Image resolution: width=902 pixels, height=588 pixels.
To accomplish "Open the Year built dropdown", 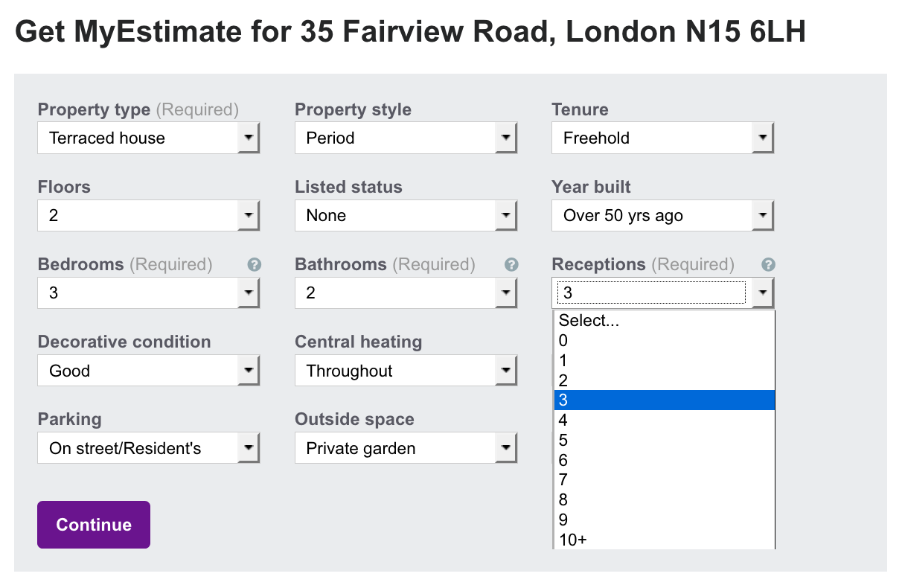I will tap(662, 216).
